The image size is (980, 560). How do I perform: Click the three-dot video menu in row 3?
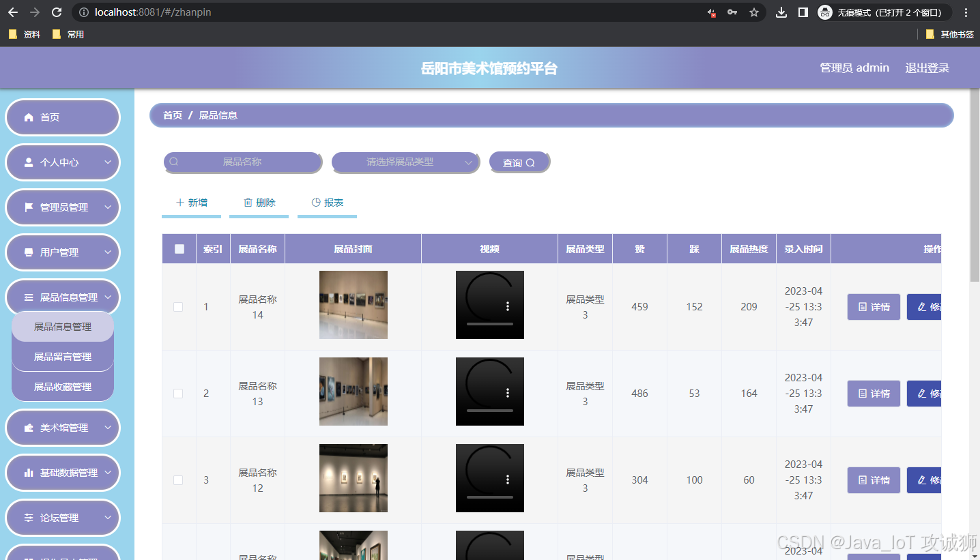pos(508,480)
